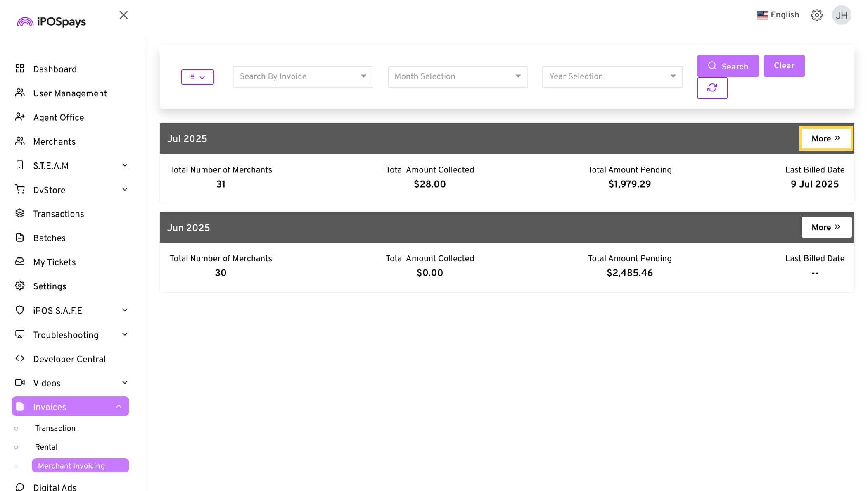Go to Batches in sidebar
This screenshot has height=491, width=868.
coord(49,238)
